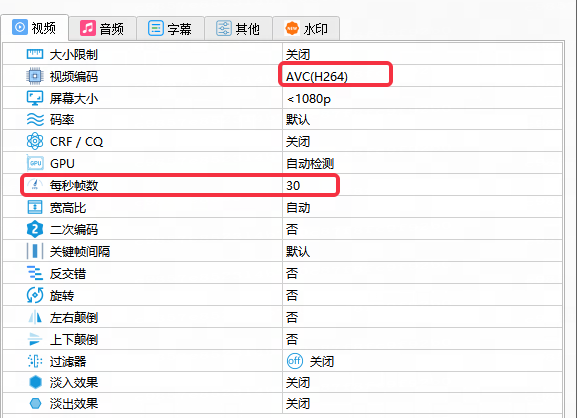The height and width of the screenshot is (418, 578).
Task: Click the chip icon for 视频编码
Action: click(35, 76)
